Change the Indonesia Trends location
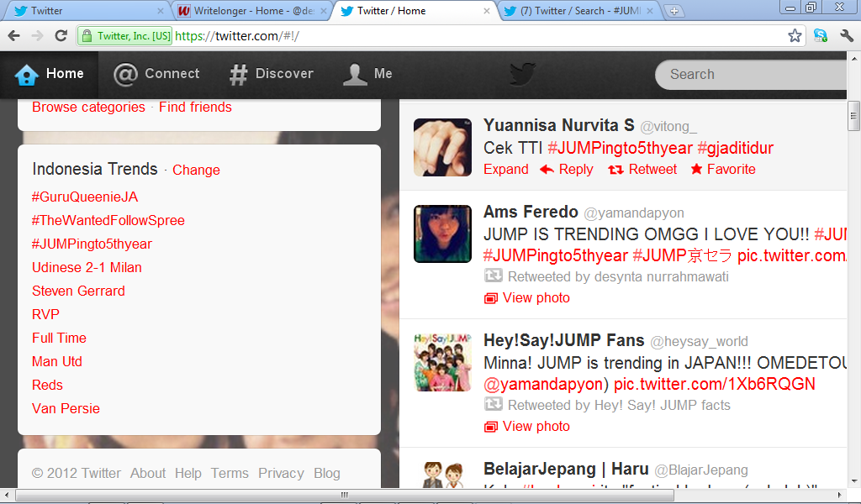 (196, 170)
